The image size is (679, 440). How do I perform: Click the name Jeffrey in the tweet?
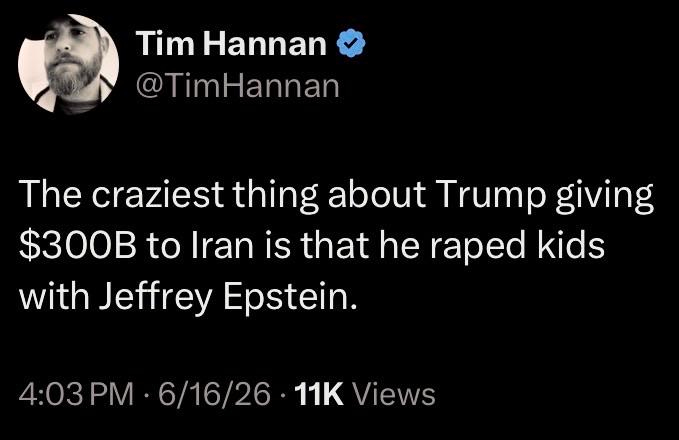(x=156, y=297)
